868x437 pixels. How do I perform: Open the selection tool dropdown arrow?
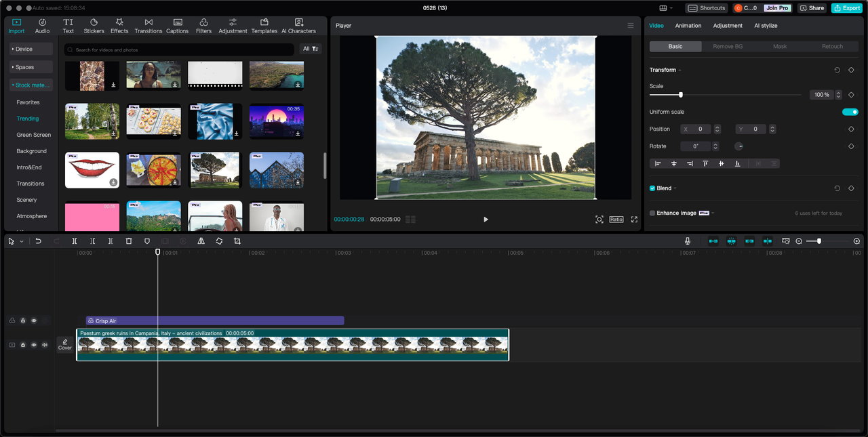21,241
